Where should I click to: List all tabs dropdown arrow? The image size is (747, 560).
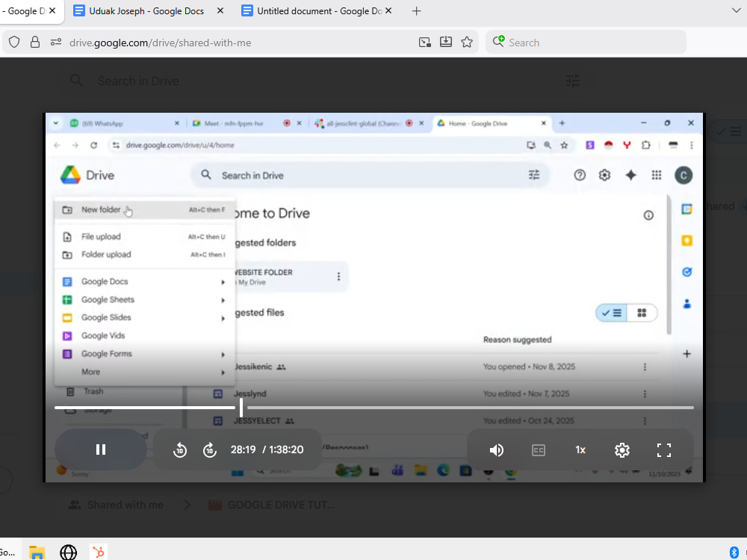736,10
